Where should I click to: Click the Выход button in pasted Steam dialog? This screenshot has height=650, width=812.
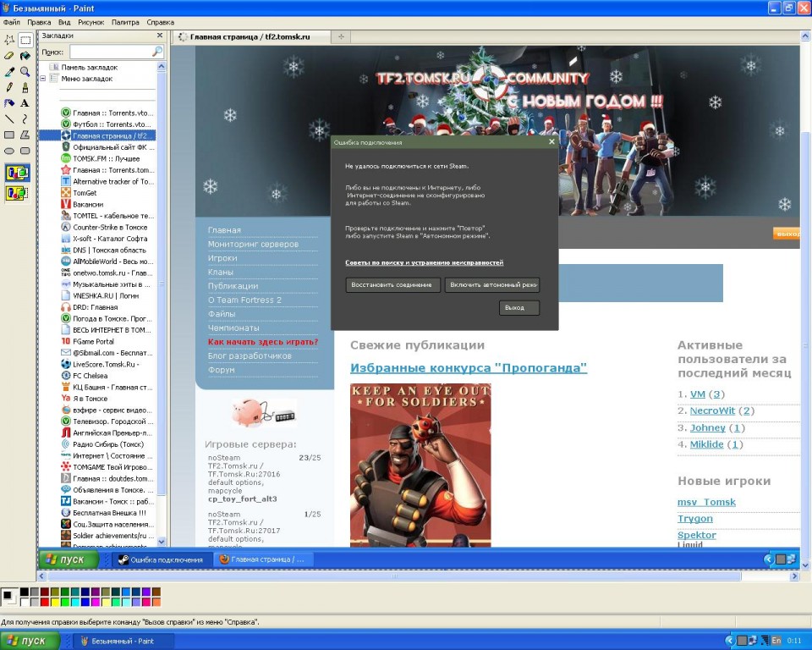(519, 307)
